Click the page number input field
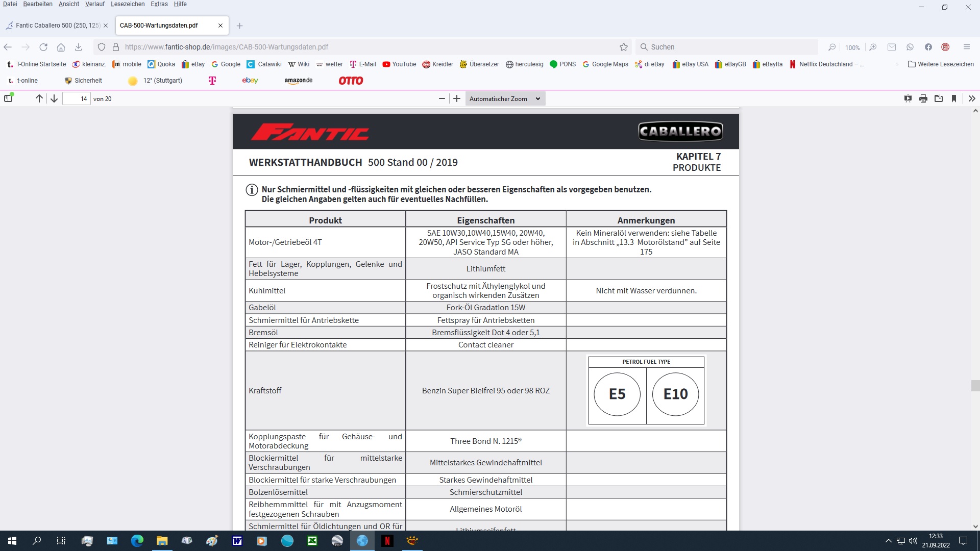This screenshot has width=980, height=551. [x=77, y=98]
